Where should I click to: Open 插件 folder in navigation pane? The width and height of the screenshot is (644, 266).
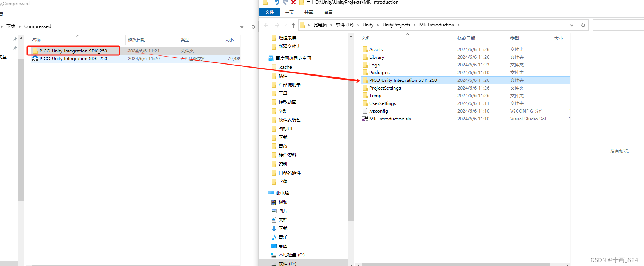[283, 76]
